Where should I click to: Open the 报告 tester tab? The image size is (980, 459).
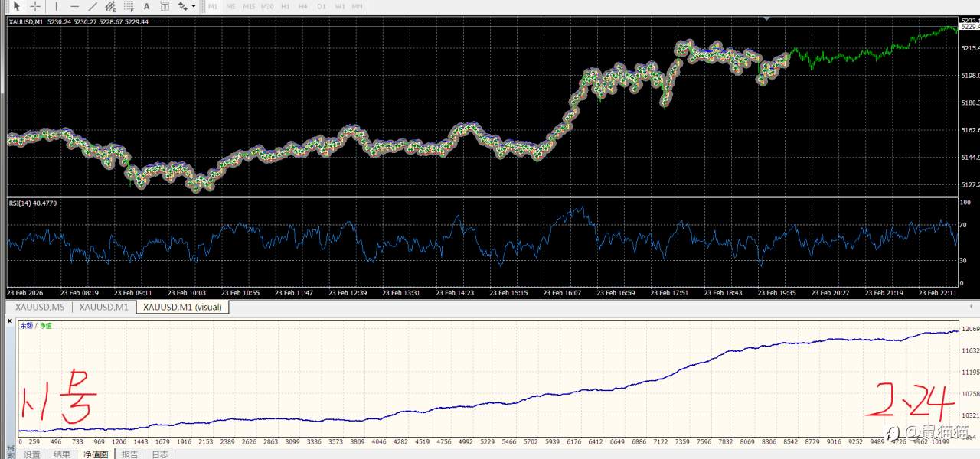(x=129, y=454)
